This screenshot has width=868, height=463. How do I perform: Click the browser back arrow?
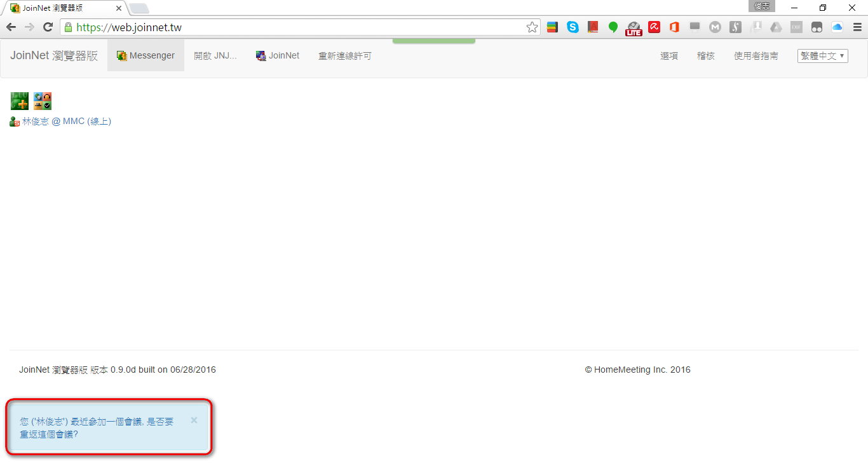pos(11,27)
